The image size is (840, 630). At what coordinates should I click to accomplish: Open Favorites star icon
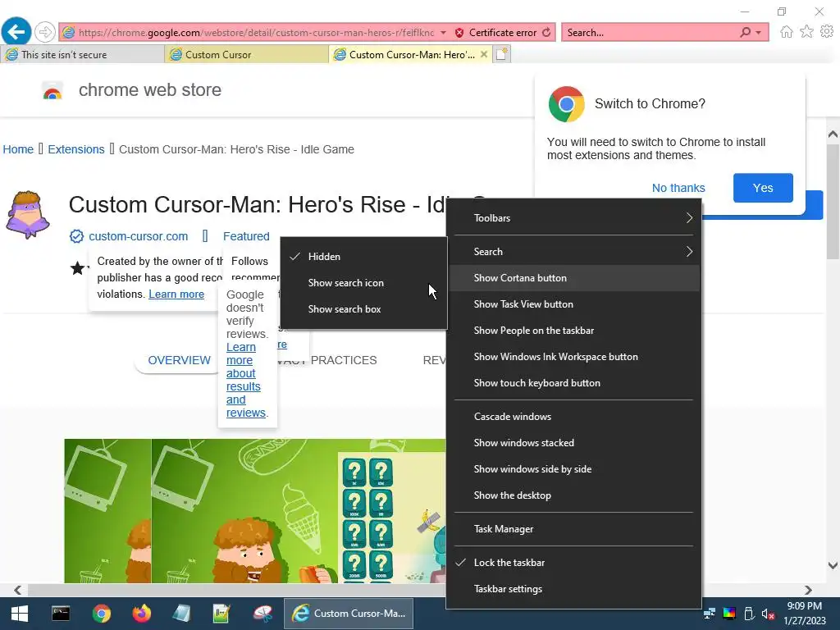pos(806,32)
